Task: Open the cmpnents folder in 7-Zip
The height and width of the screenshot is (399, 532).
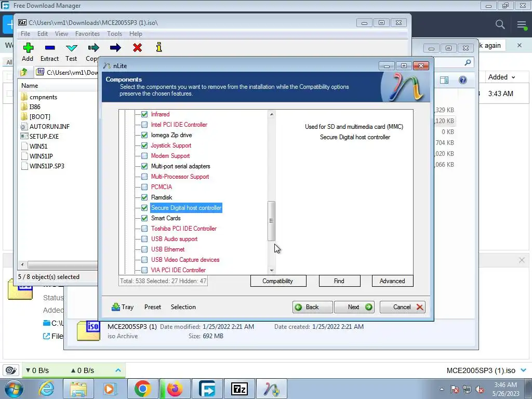Action: (43, 97)
